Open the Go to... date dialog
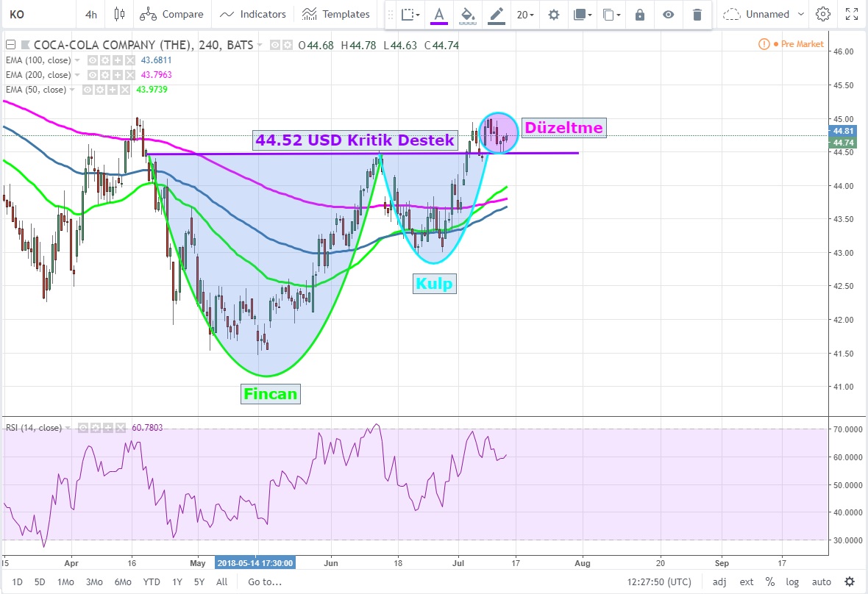 pyautogui.click(x=265, y=582)
